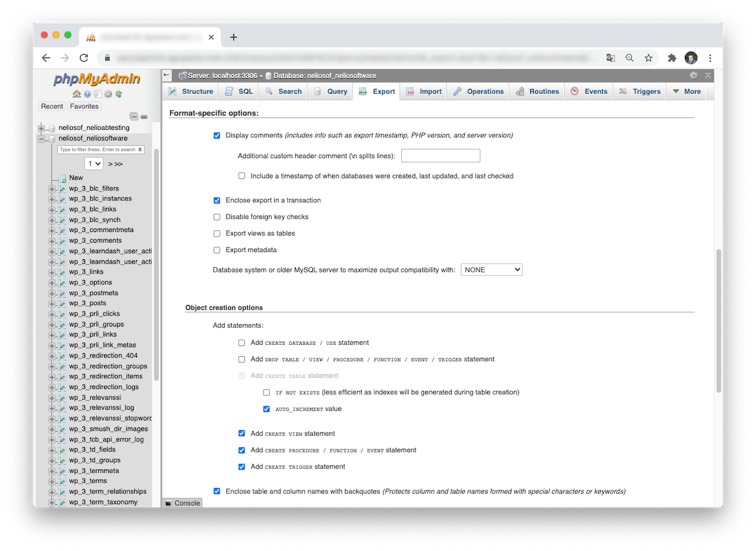Toggle Enclose export in a transaction

click(x=217, y=200)
